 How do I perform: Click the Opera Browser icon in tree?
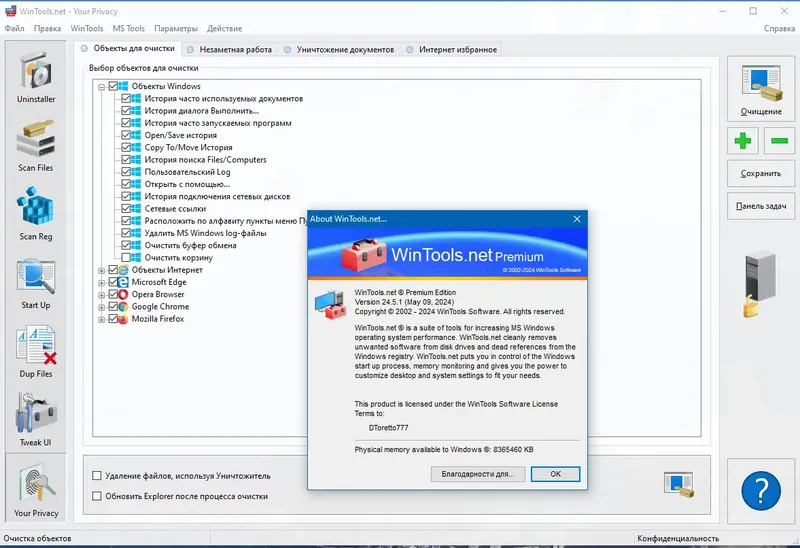[123, 294]
